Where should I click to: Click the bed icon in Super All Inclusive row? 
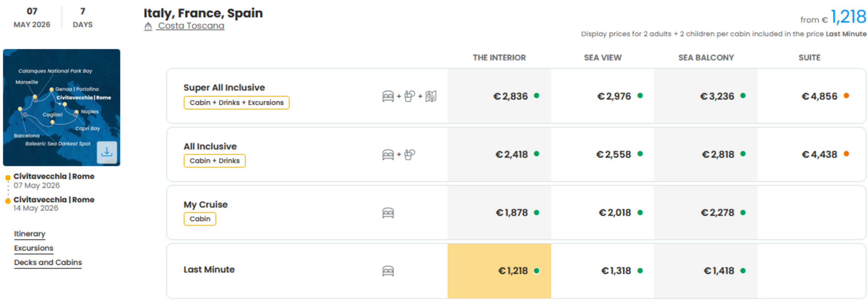pos(388,96)
